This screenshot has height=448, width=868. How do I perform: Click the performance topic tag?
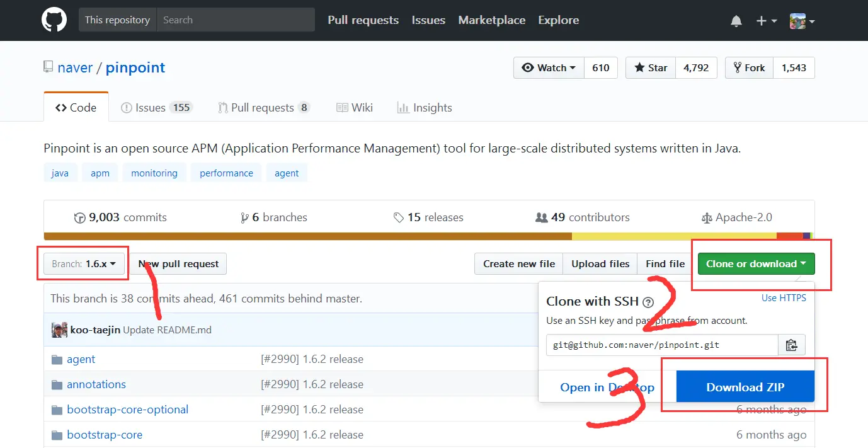tap(226, 173)
